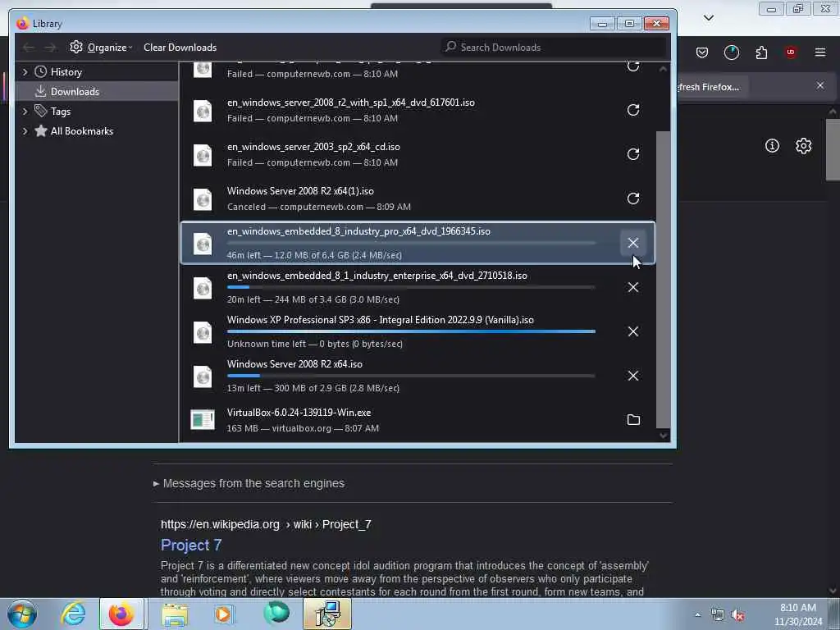
Task: Open search page settings gear
Action: pos(803,146)
